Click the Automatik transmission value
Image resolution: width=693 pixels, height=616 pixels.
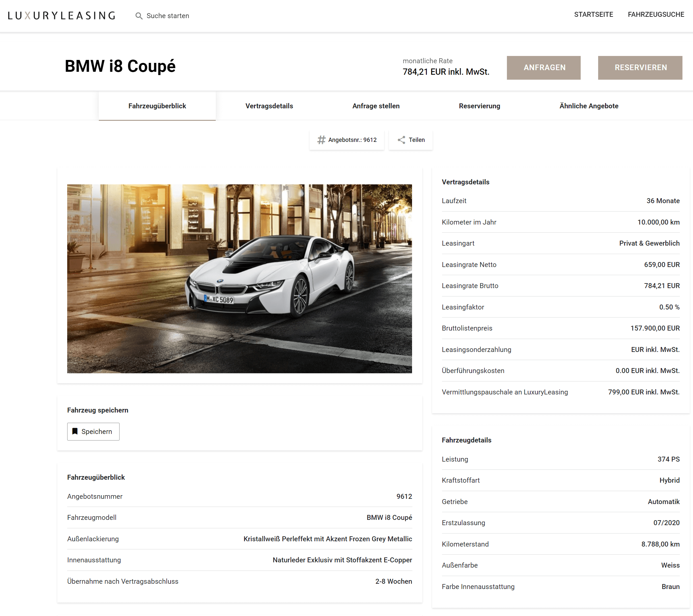coord(663,501)
